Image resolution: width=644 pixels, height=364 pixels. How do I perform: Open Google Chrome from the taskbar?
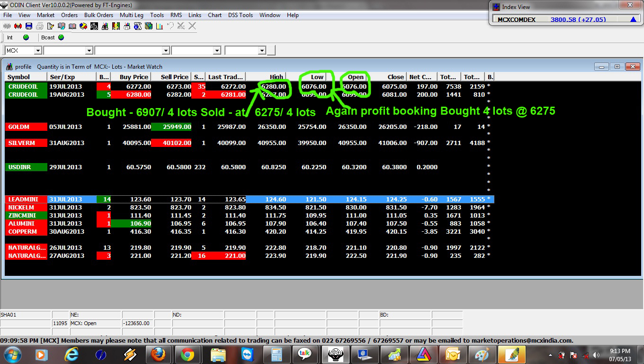click(188, 354)
